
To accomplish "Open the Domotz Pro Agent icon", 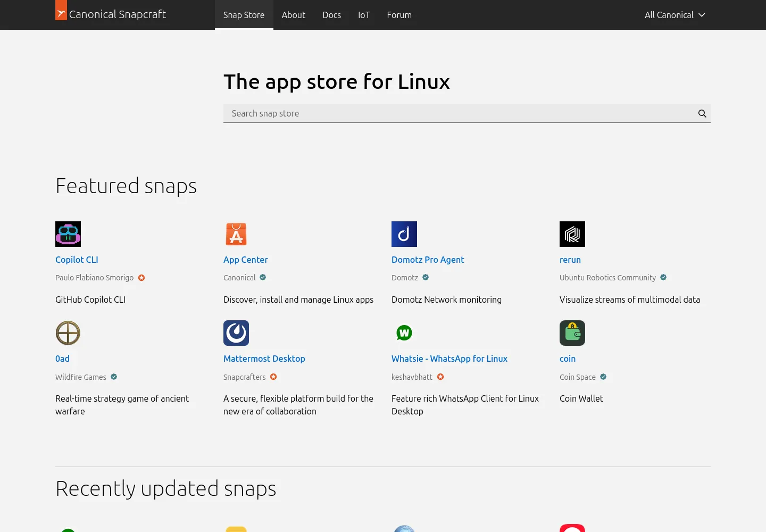I will (404, 234).
